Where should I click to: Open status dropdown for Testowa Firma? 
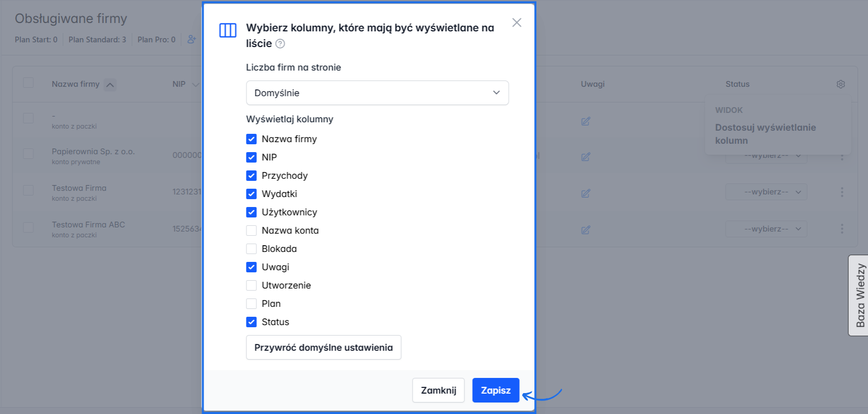[x=766, y=192]
